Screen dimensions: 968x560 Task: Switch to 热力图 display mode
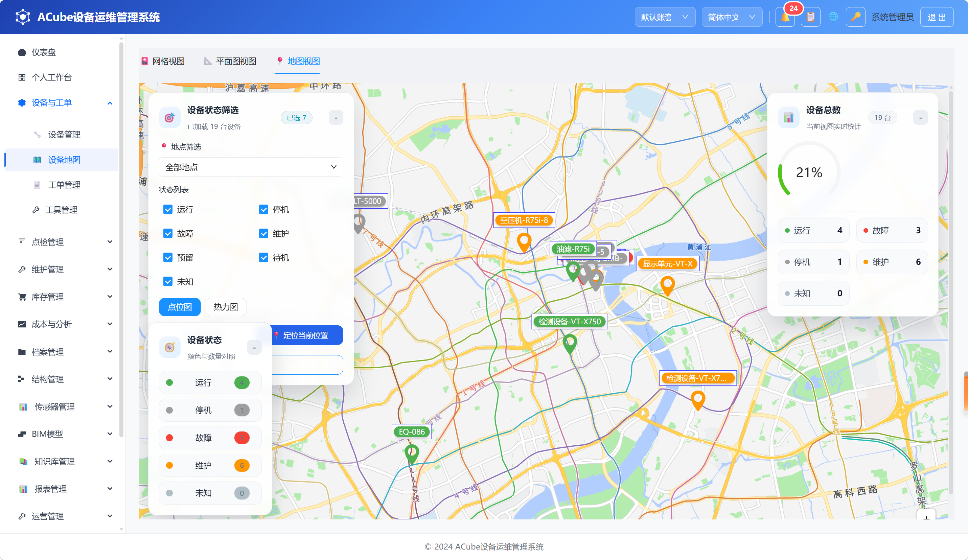tap(226, 307)
